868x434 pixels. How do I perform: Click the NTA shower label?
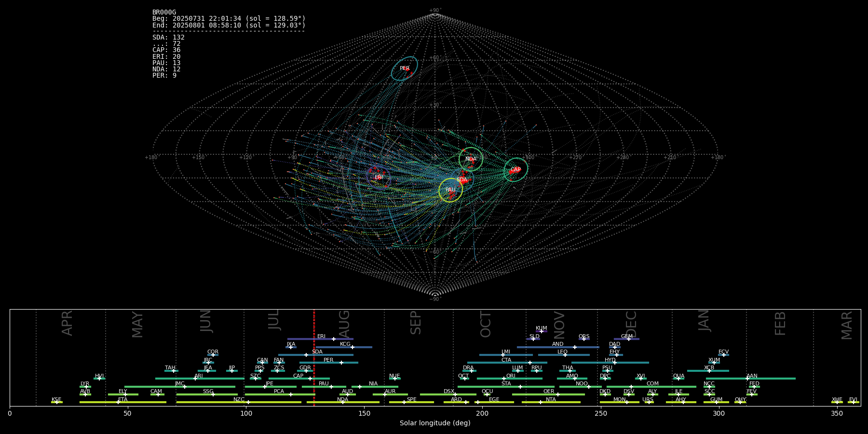(551, 400)
